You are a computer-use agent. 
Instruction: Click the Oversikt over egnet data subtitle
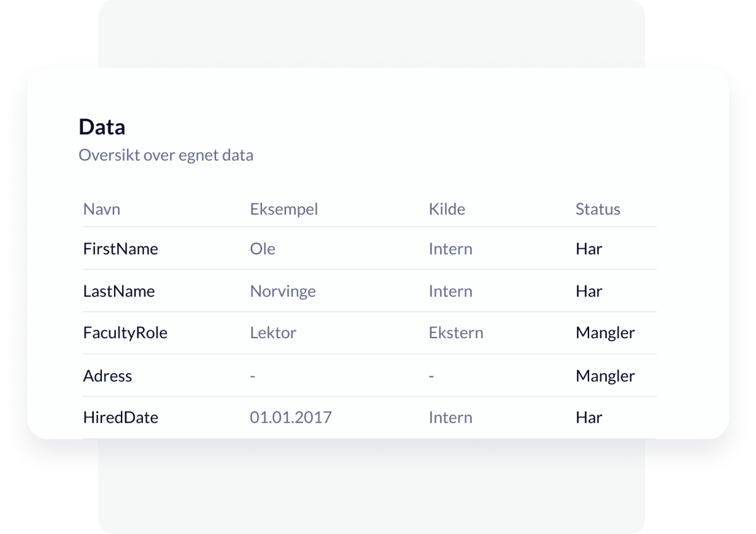[x=166, y=155]
